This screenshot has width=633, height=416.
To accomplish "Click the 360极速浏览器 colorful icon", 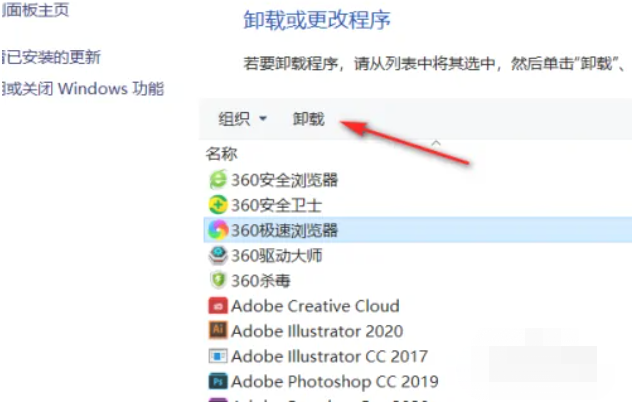I will pyautogui.click(x=217, y=230).
